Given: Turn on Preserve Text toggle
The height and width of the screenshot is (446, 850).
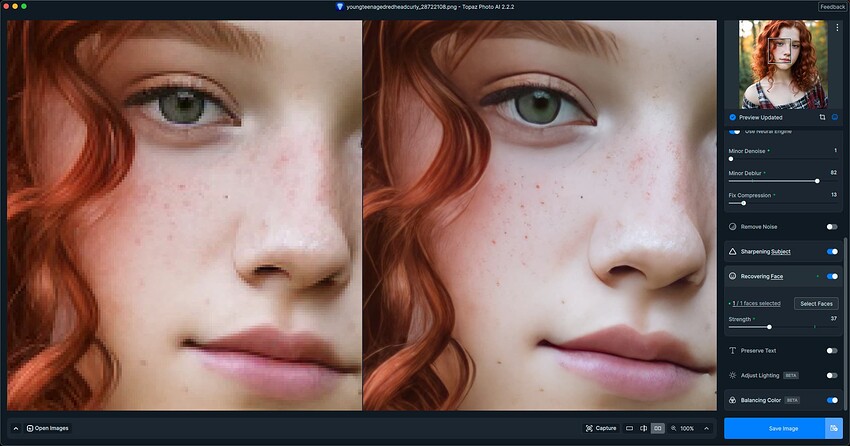Looking at the screenshot, I should (x=831, y=351).
